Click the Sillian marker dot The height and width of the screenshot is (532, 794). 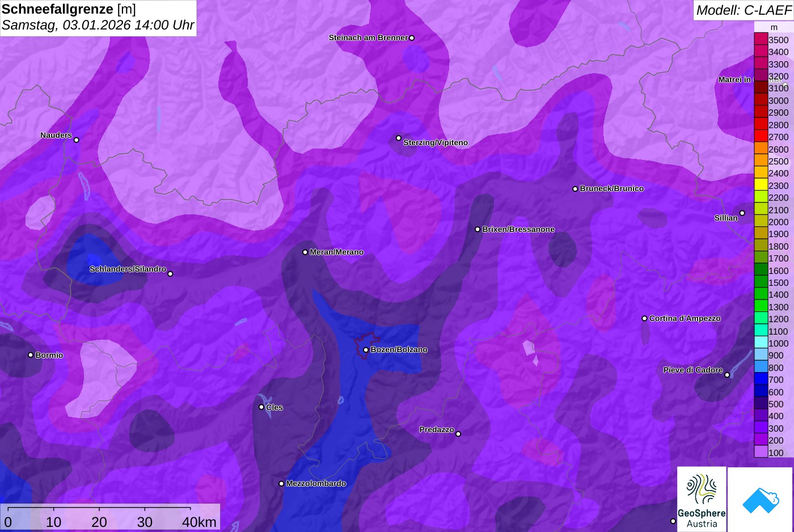click(742, 213)
